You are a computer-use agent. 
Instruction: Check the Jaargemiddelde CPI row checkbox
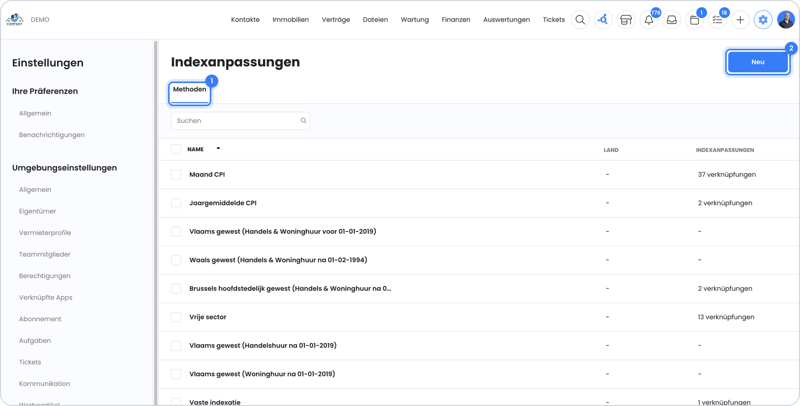[x=176, y=203]
